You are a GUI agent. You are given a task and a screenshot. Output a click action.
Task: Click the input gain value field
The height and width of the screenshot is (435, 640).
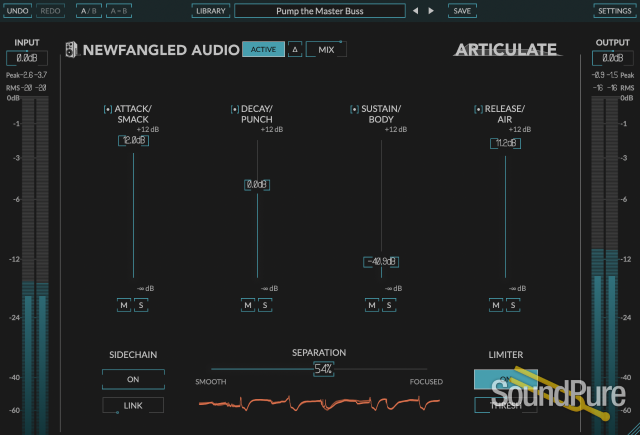pos(34,59)
